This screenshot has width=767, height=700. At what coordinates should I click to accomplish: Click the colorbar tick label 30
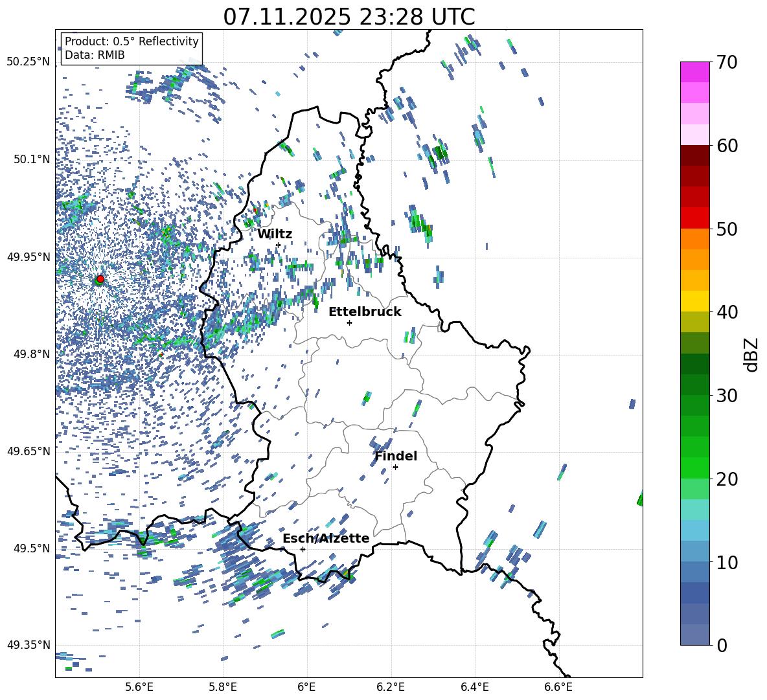(x=727, y=396)
